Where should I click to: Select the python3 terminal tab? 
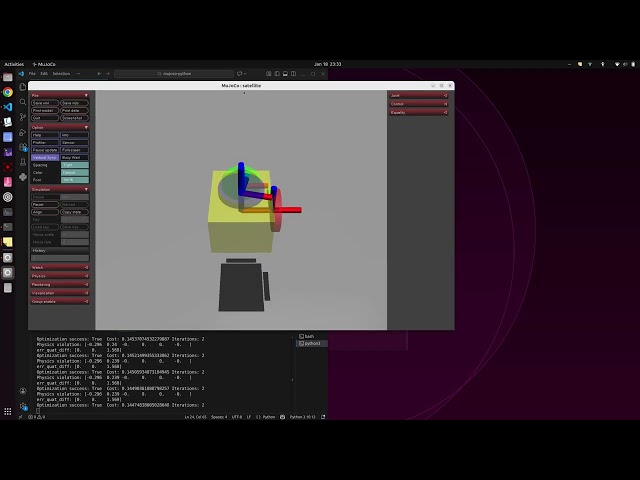tap(312, 343)
